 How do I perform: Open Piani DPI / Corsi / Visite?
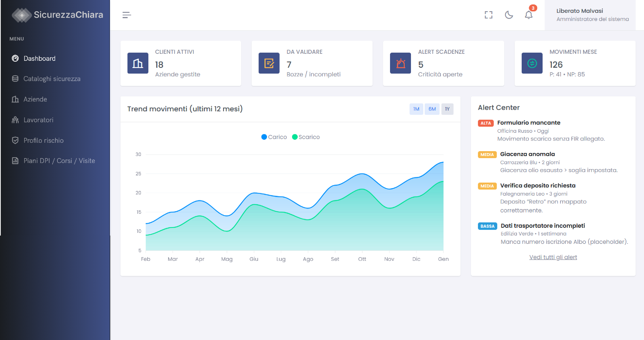(x=59, y=161)
